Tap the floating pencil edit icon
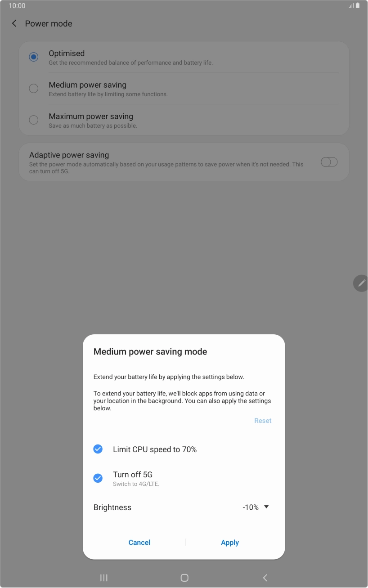The height and width of the screenshot is (588, 368). pos(361,283)
